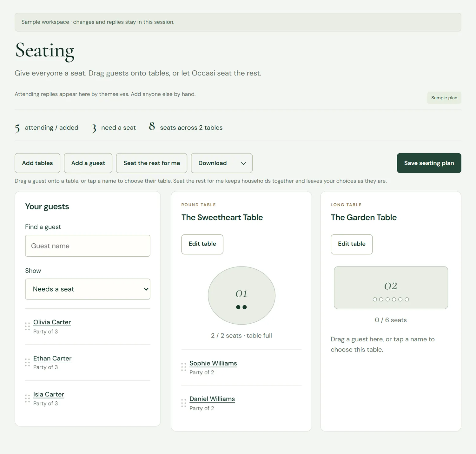Click "seats across 2 tables" stat
The height and width of the screenshot is (454, 476).
[186, 127]
